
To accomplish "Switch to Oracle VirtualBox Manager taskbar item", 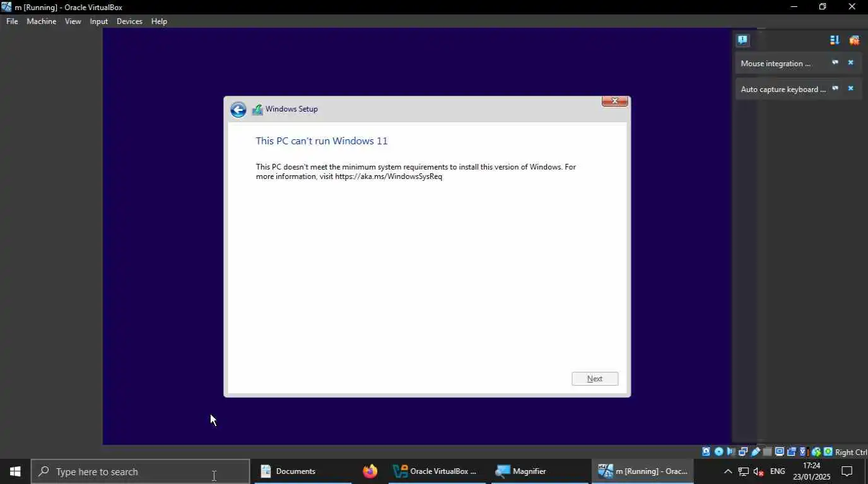I will pos(437,471).
